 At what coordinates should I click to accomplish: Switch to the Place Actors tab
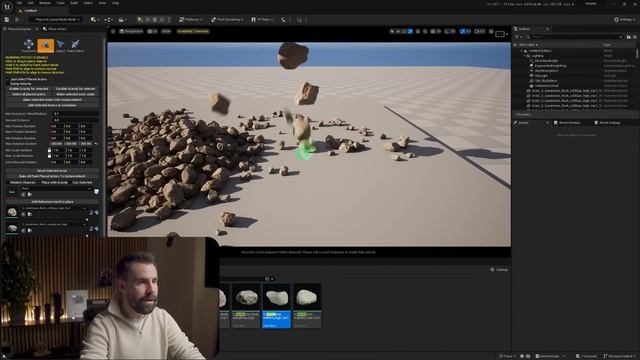coord(55,29)
